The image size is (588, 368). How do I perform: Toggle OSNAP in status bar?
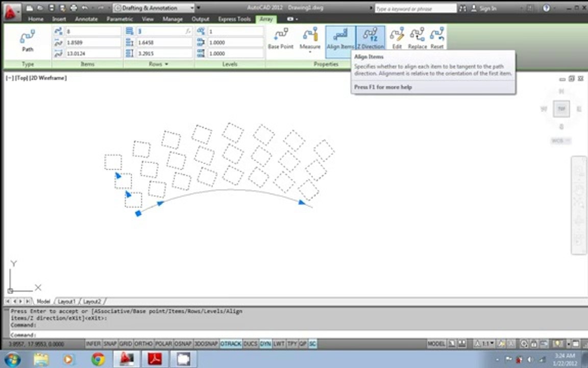pyautogui.click(x=183, y=343)
